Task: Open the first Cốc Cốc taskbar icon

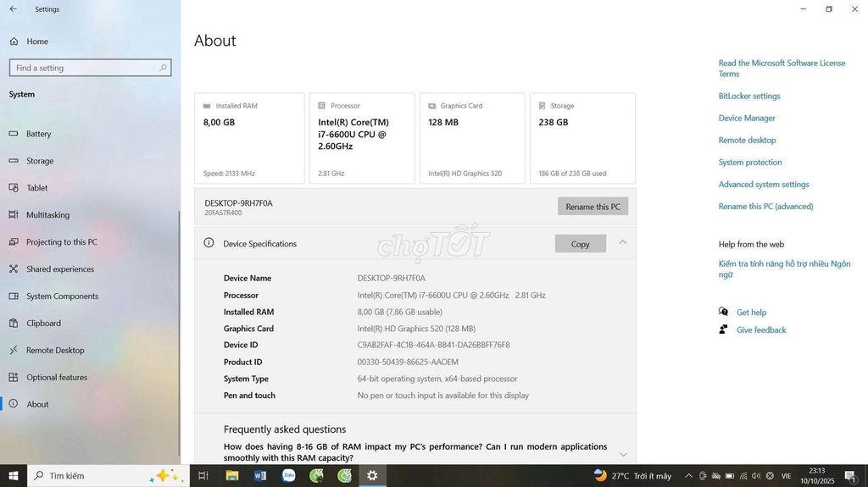Action: (x=317, y=475)
